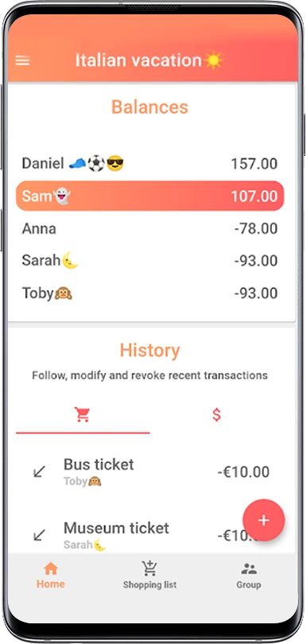Click the Museum ticket arrow icon
The width and height of the screenshot is (306, 644).
pos(40,535)
